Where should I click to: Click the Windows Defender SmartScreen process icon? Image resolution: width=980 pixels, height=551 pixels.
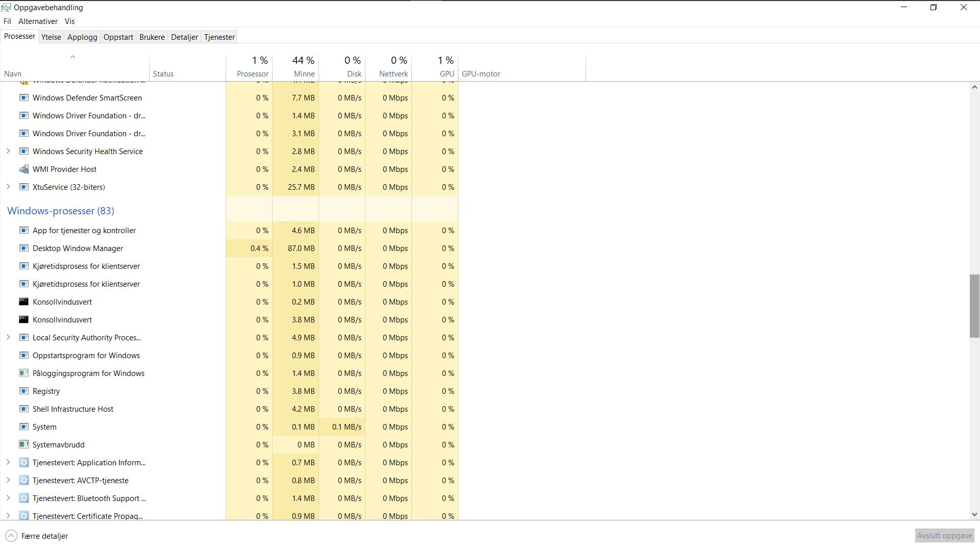pyautogui.click(x=23, y=97)
